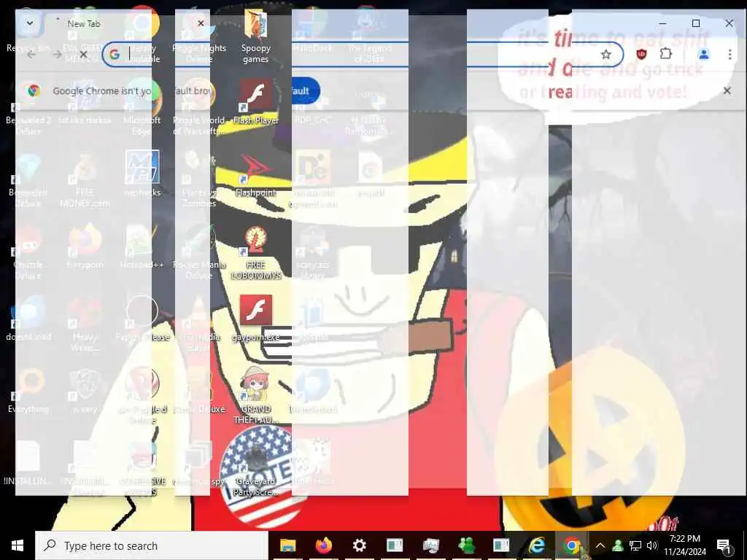Image resolution: width=747 pixels, height=560 pixels.
Task: Focus the Chrome address bar
Action: pos(362,55)
